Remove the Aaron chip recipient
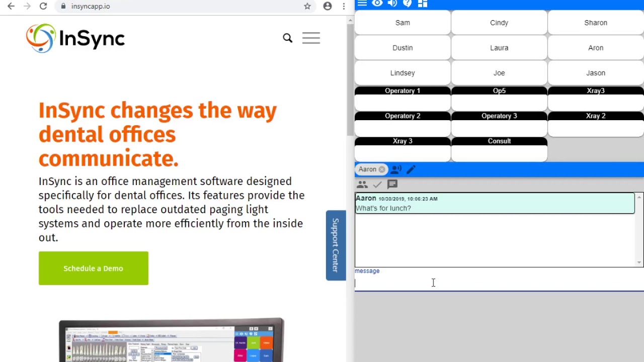 tap(382, 169)
